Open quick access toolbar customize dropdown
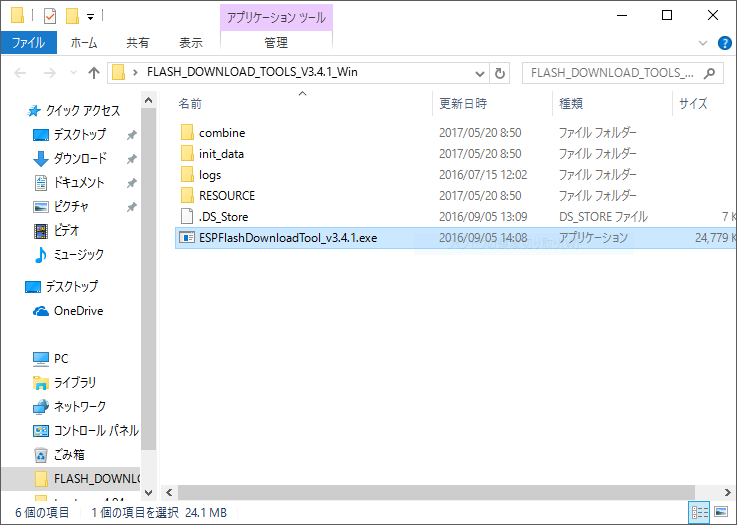Screen dimensions: 737x525 [x=90, y=17]
